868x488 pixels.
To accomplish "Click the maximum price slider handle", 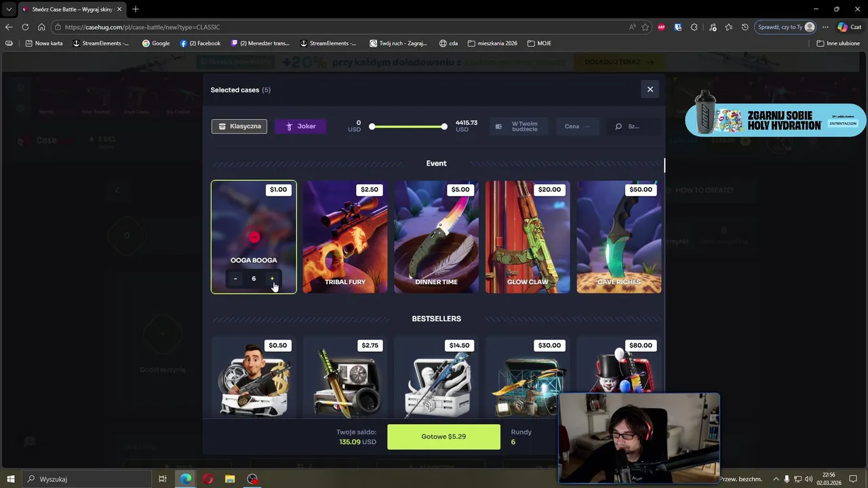I will click(x=444, y=126).
